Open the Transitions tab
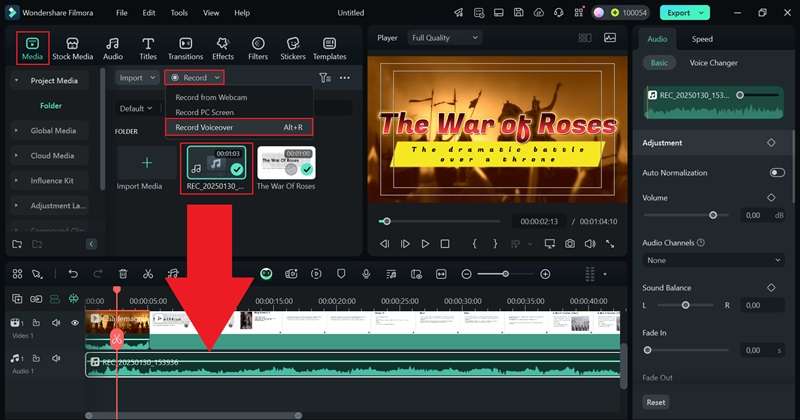The width and height of the screenshot is (800, 420). click(x=186, y=48)
